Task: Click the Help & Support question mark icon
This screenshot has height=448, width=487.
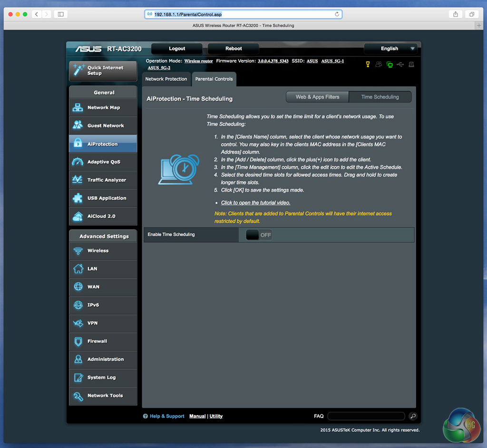Action: tap(146, 416)
